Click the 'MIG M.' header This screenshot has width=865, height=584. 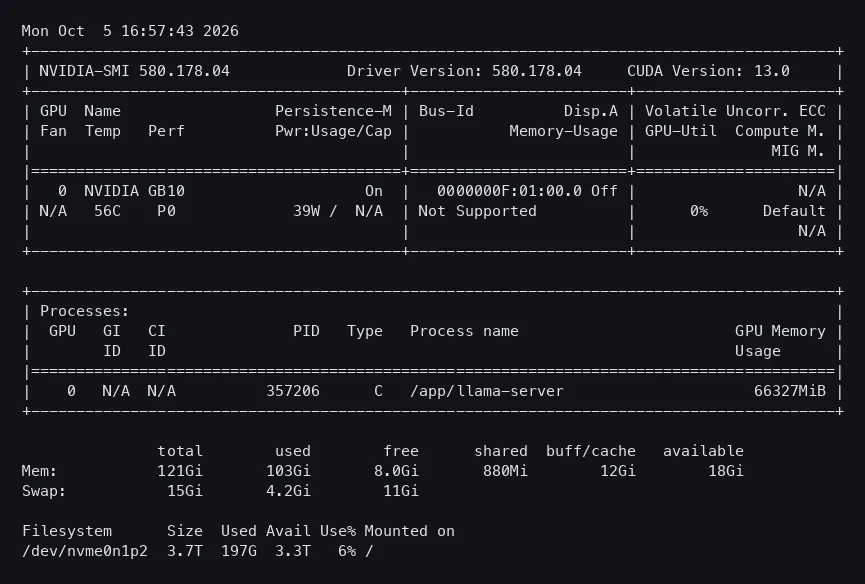coord(798,151)
